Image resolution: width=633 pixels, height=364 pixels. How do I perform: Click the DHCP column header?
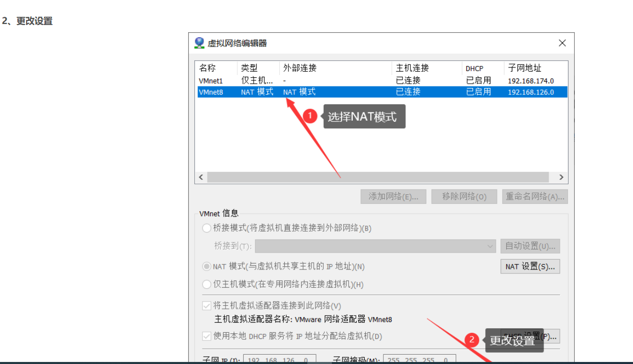[x=474, y=69]
